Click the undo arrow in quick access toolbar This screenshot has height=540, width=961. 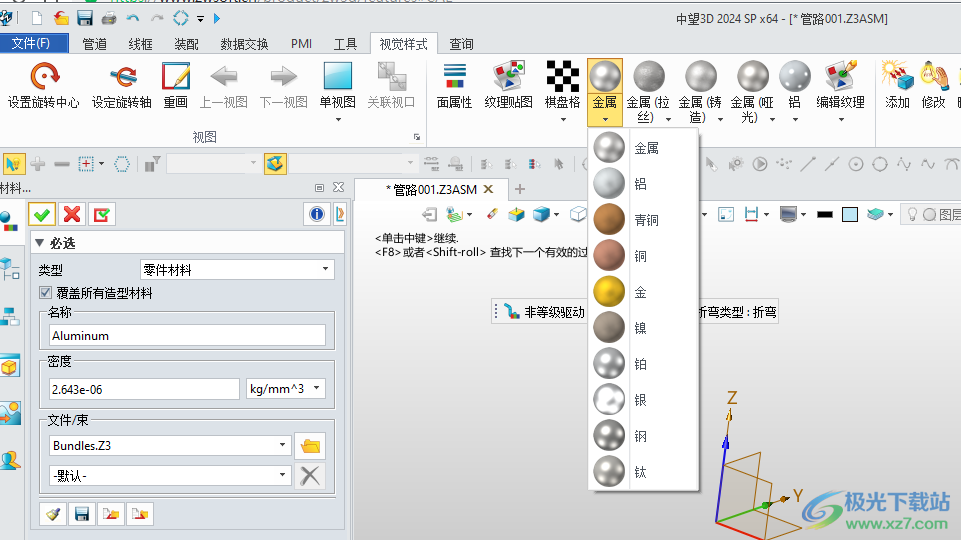[133, 18]
